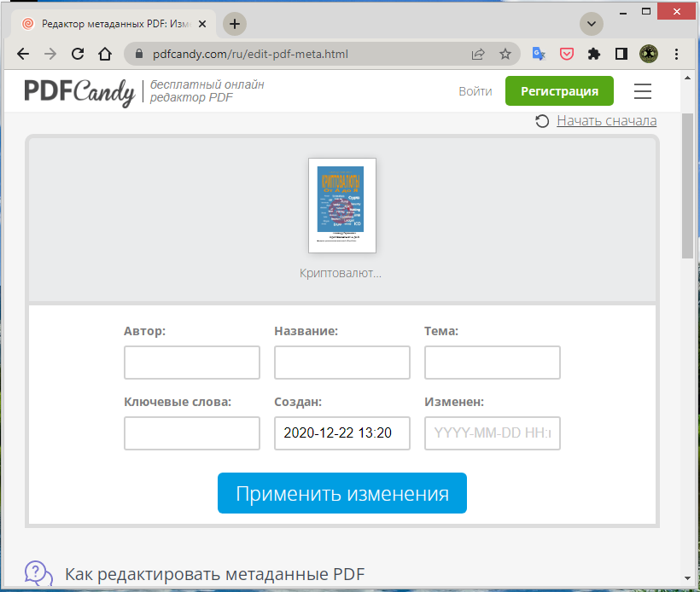Focus the Автор input field
Screen dimensions: 700x592
pyautogui.click(x=192, y=363)
